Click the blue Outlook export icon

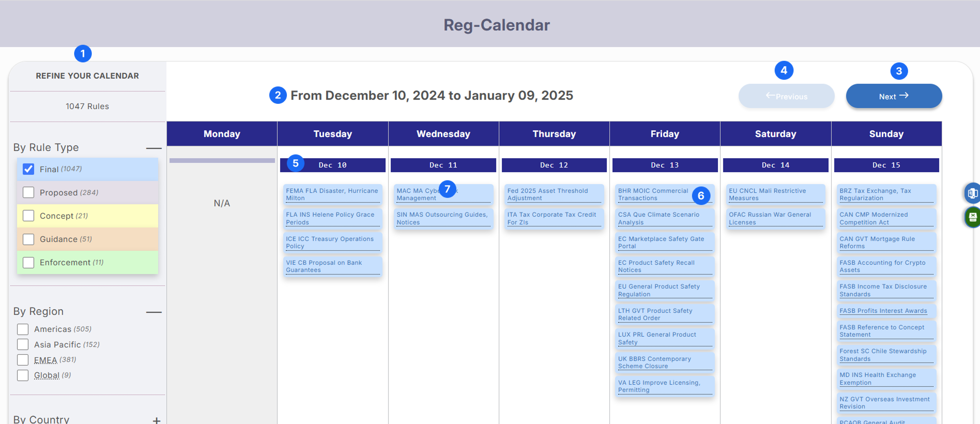[973, 193]
